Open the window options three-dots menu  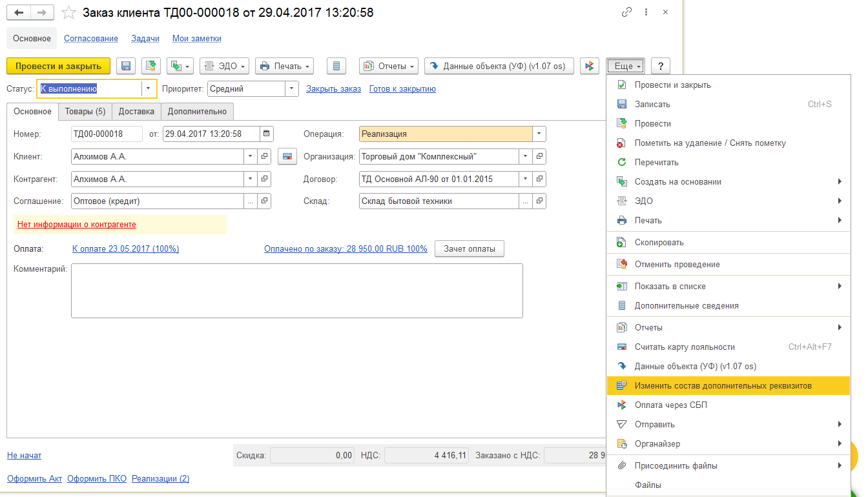click(x=646, y=12)
